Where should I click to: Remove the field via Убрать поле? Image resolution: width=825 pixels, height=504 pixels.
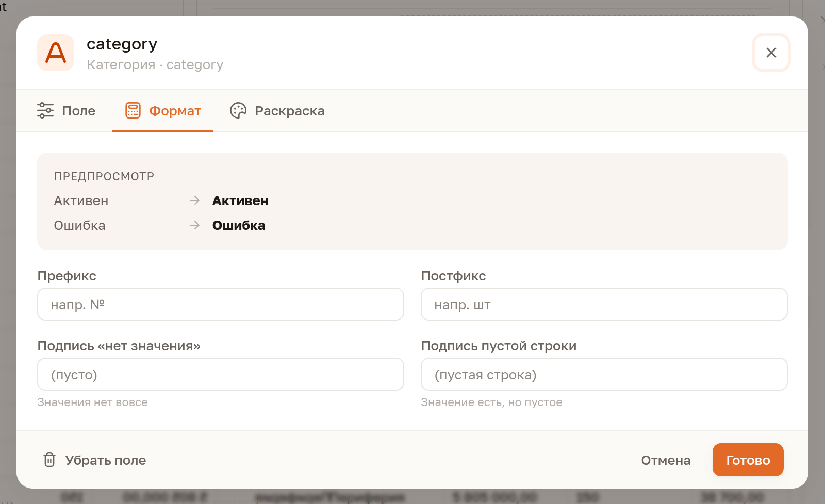tap(95, 460)
